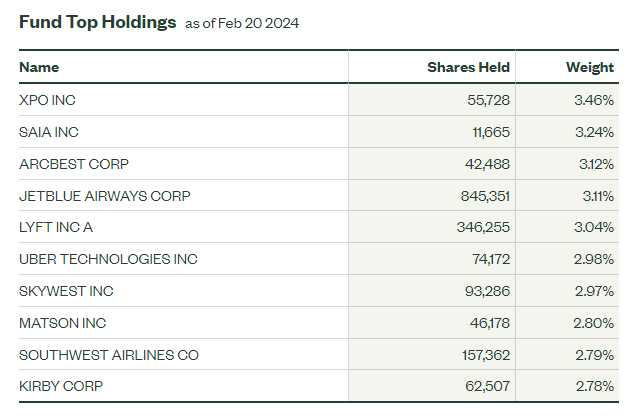Click the Shares Held column header
The width and height of the screenshot is (630, 420).
[x=468, y=67]
